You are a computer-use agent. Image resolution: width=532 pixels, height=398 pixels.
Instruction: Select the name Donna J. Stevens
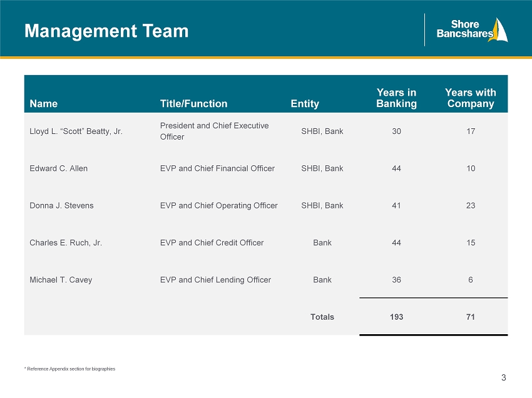point(61,206)
